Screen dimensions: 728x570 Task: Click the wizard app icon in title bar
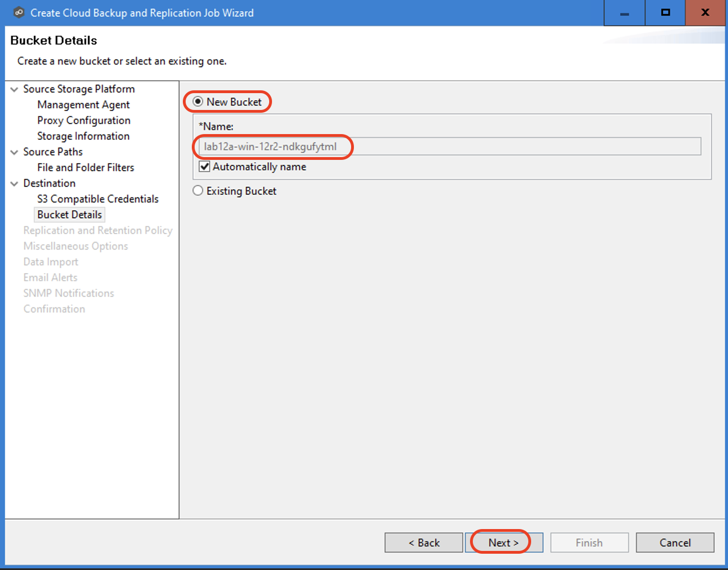tap(19, 12)
